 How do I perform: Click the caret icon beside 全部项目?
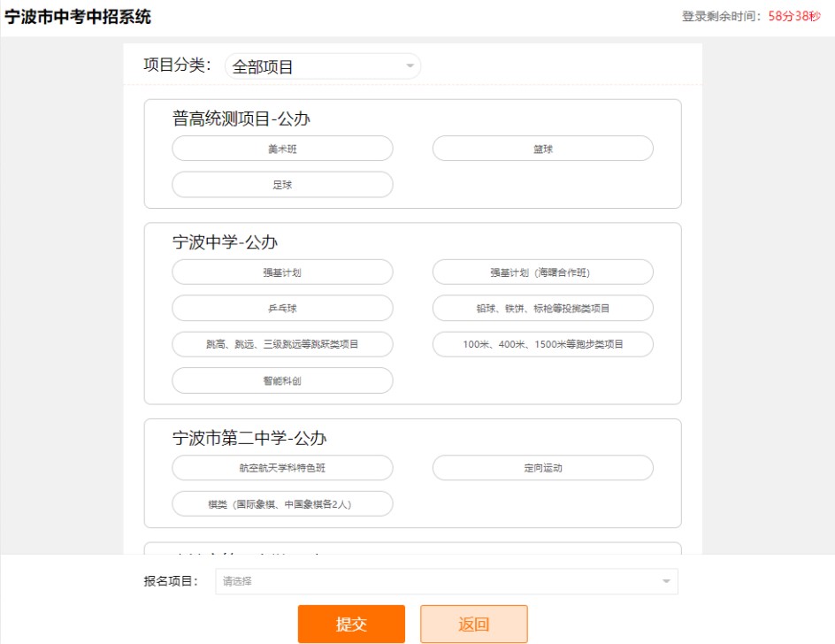tap(410, 66)
